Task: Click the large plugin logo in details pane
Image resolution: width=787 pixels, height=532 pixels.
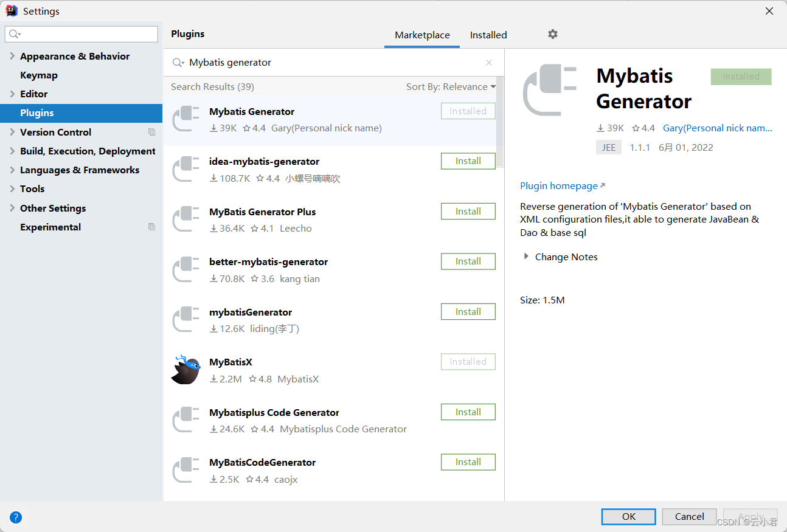Action: point(549,91)
